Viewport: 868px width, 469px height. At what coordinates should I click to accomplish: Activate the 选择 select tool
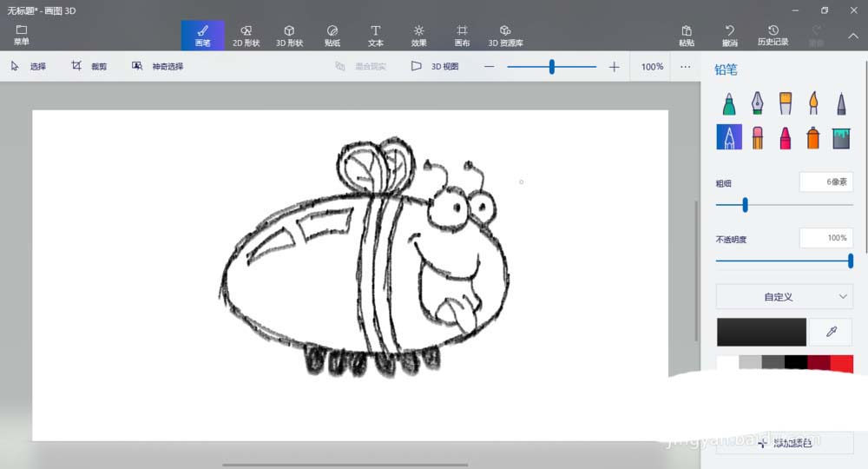(29, 67)
